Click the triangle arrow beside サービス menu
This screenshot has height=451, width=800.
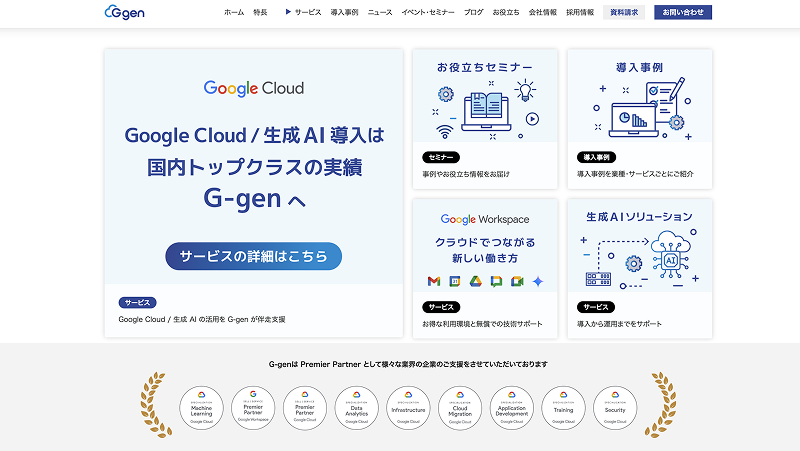288,12
